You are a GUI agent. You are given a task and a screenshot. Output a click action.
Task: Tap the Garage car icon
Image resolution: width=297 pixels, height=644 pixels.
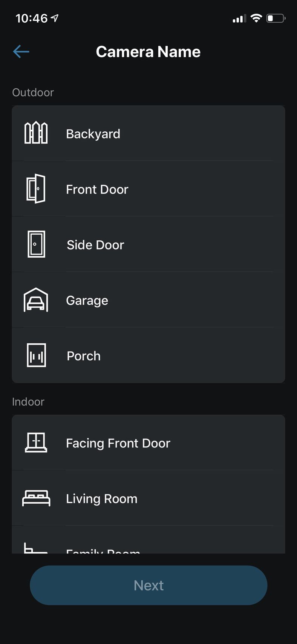(x=36, y=300)
